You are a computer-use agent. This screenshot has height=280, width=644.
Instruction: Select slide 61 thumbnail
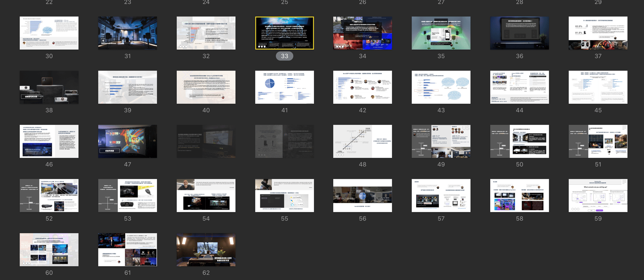(128, 250)
